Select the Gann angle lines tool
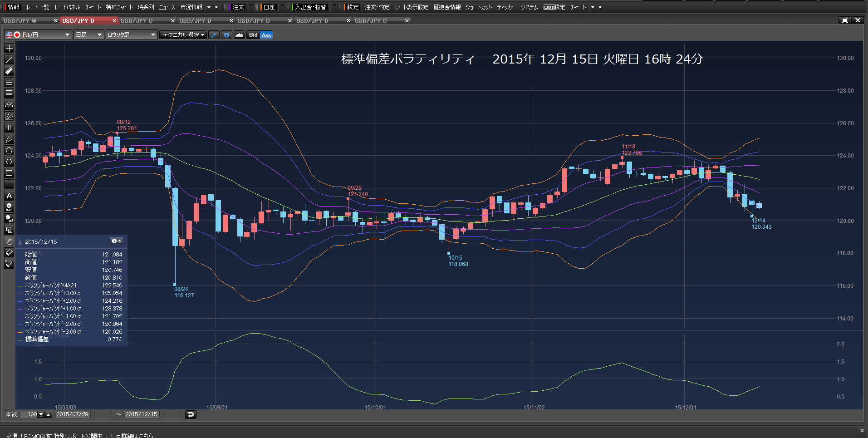Image resolution: width=868 pixels, height=438 pixels. 9,139
